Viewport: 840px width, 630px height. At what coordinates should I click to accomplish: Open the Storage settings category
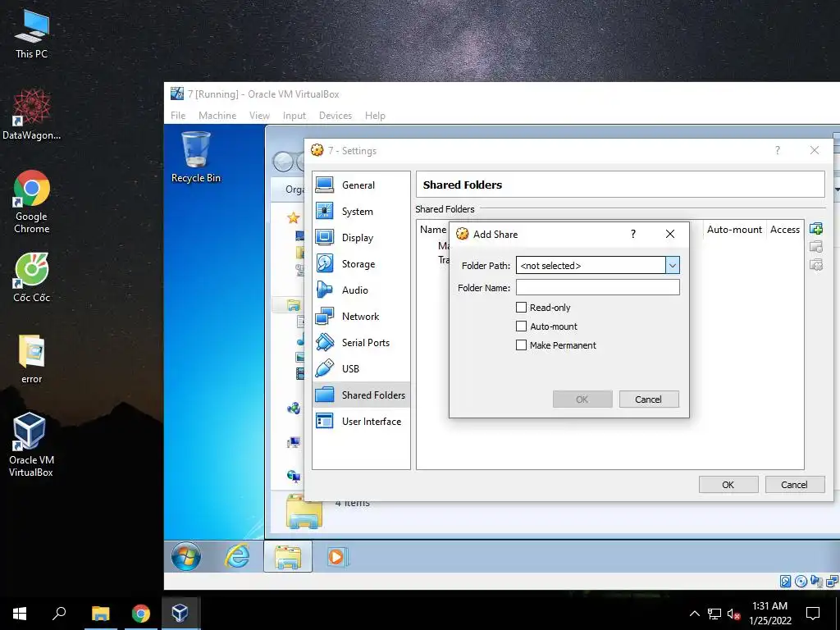(361, 263)
